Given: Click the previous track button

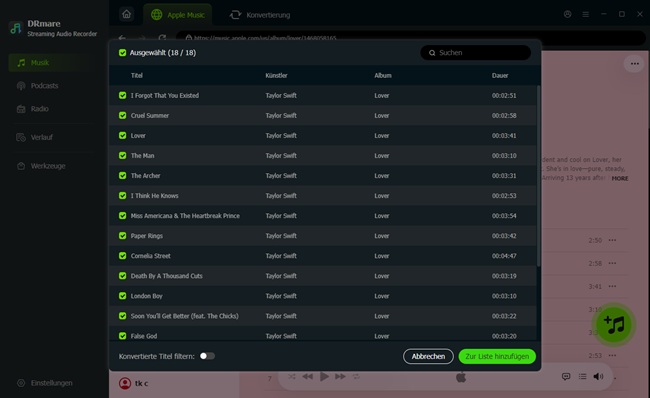Looking at the screenshot, I should pos(308,376).
